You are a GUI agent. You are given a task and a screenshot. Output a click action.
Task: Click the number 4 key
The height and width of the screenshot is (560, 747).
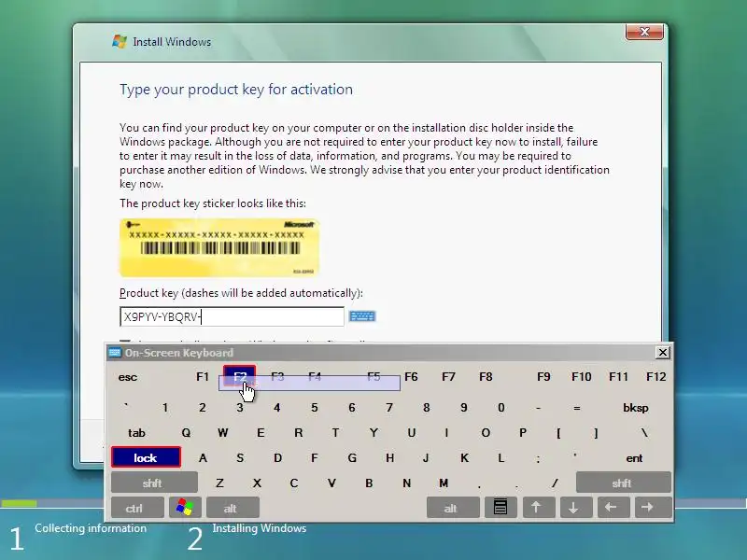pyautogui.click(x=276, y=408)
